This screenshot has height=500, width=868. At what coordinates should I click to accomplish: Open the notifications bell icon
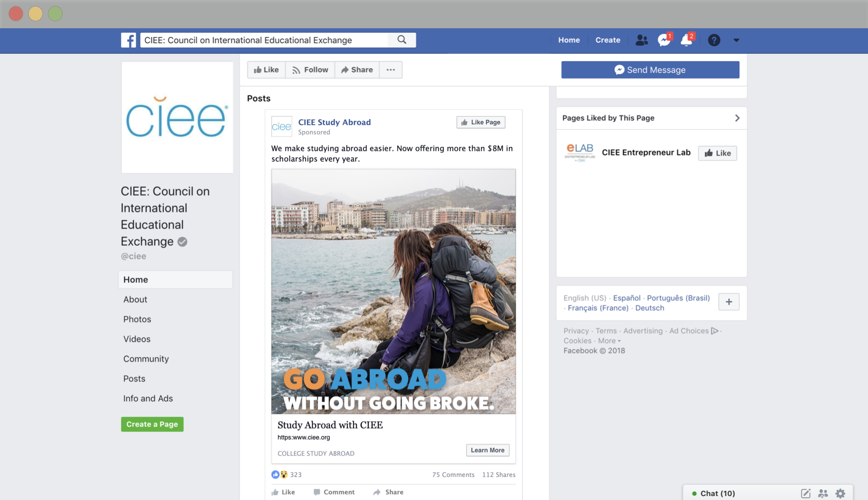[687, 40]
